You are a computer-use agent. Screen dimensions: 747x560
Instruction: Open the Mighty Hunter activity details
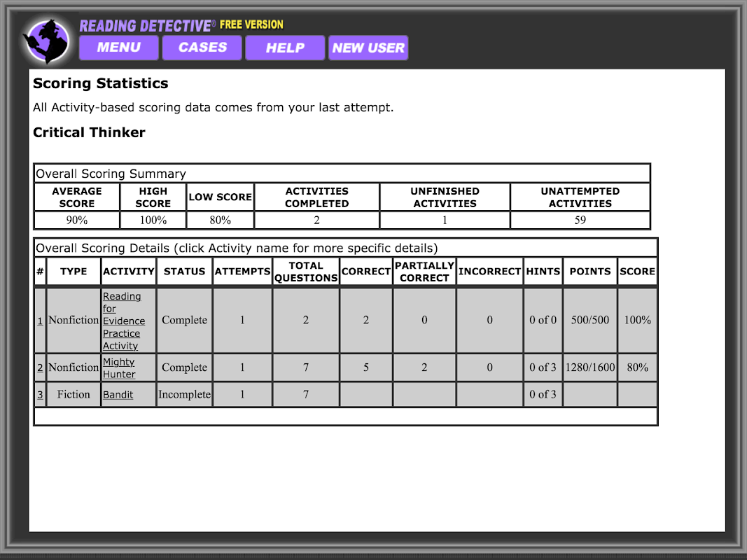click(x=119, y=368)
